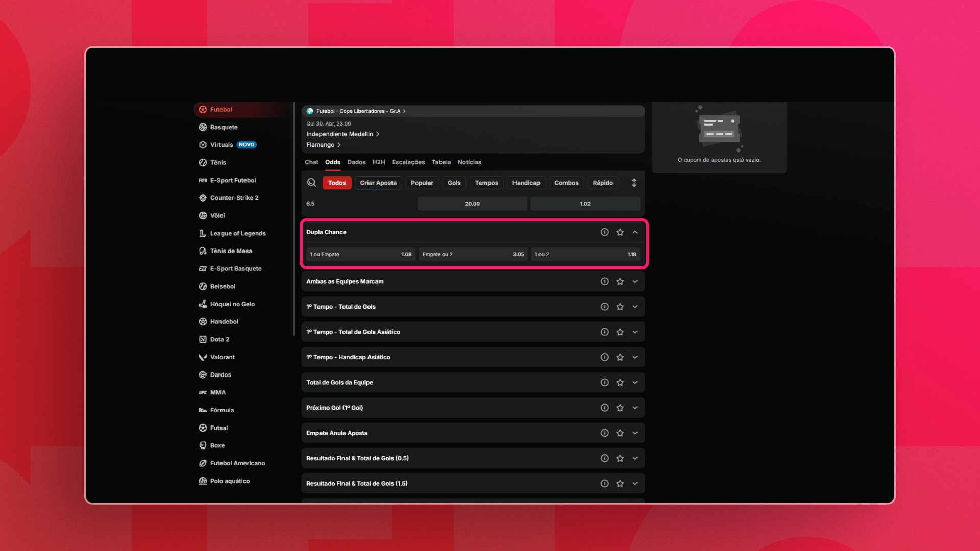
Task: Select Tênis icon in sidebar
Action: pos(203,163)
